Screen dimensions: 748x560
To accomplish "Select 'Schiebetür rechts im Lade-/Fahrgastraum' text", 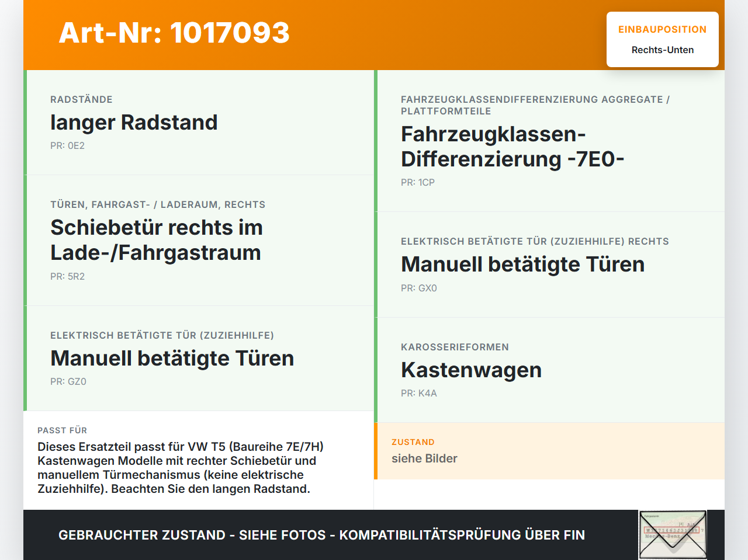I will point(157,240).
